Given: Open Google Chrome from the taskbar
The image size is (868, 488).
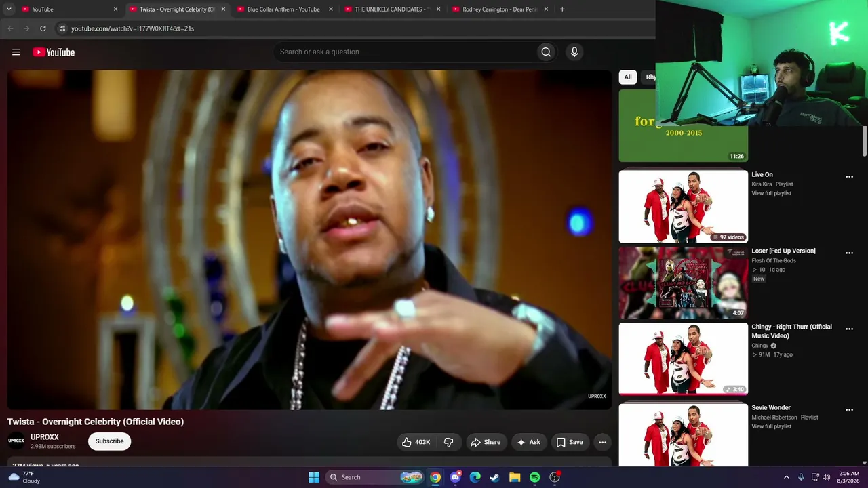Looking at the screenshot, I should (435, 477).
